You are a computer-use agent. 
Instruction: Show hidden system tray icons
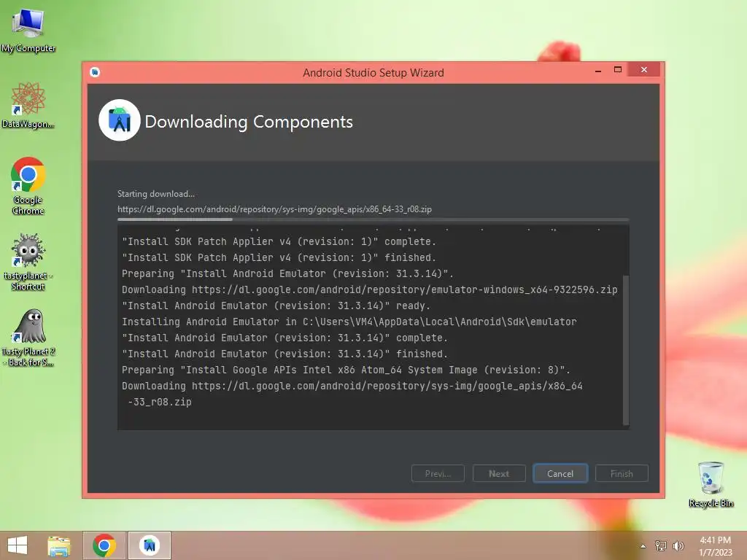point(643,546)
